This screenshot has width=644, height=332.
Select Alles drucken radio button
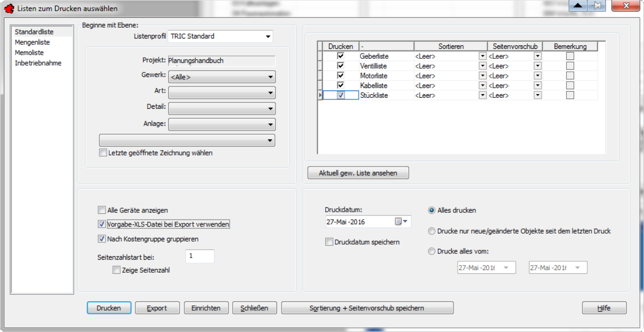click(x=432, y=210)
